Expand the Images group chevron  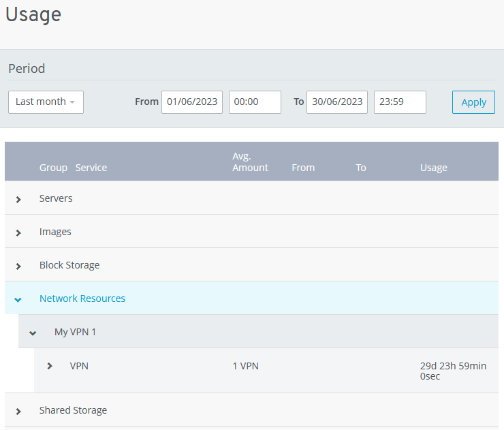[x=18, y=232]
